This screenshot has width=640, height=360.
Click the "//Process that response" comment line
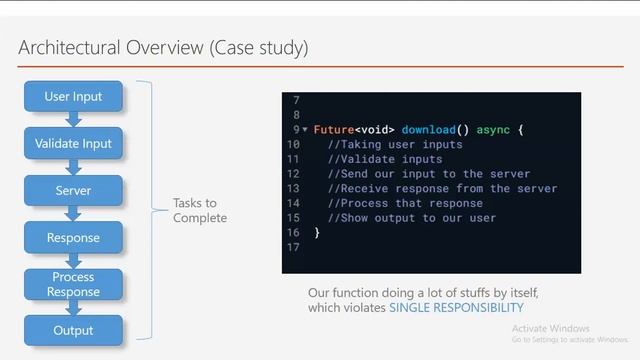coord(405,203)
